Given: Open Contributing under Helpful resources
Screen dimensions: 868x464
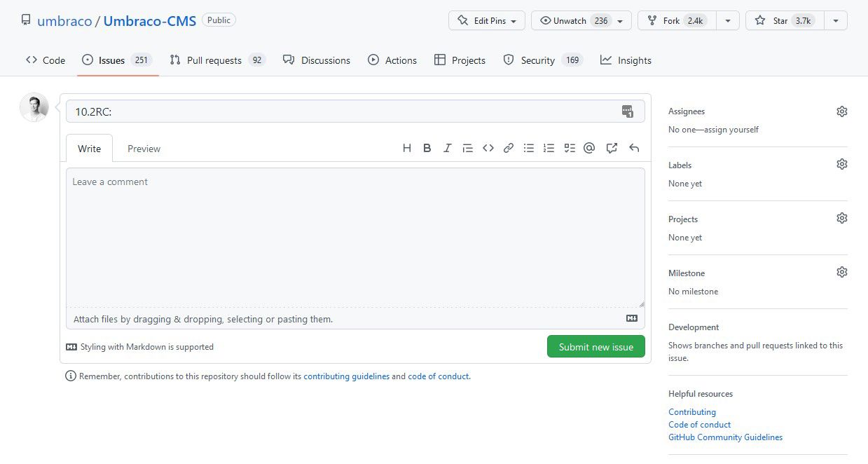Looking at the screenshot, I should tap(692, 411).
